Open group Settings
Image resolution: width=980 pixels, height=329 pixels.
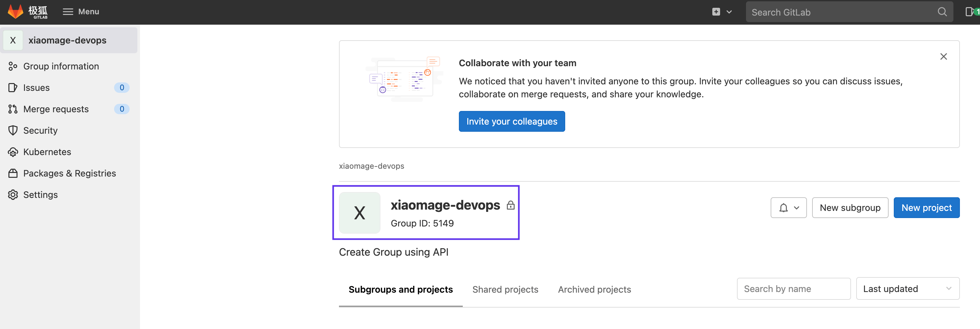tap(40, 195)
